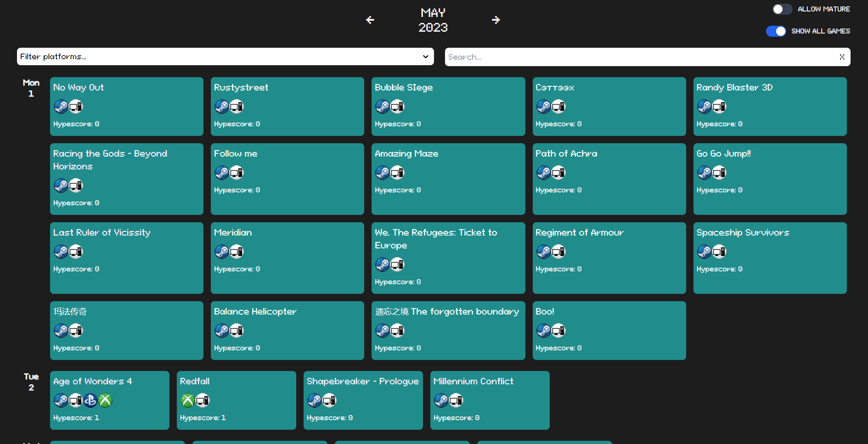Go to next month with right arrow

[x=496, y=20]
